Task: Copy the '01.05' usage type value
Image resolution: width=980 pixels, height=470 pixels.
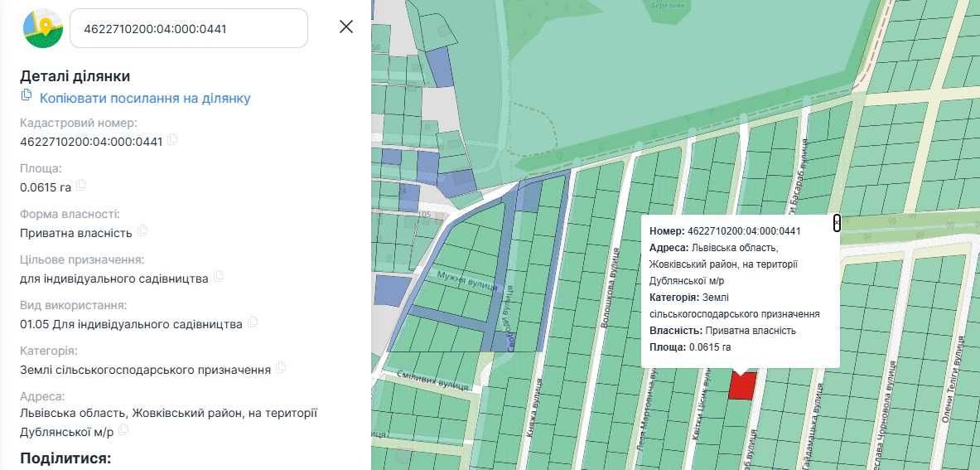Action: [253, 322]
